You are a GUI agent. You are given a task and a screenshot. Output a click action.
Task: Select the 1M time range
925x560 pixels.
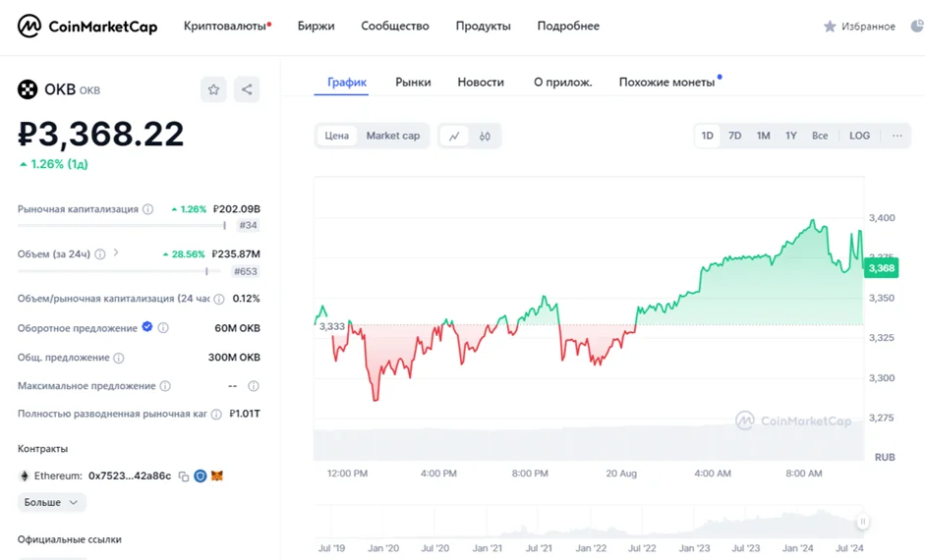coord(764,136)
